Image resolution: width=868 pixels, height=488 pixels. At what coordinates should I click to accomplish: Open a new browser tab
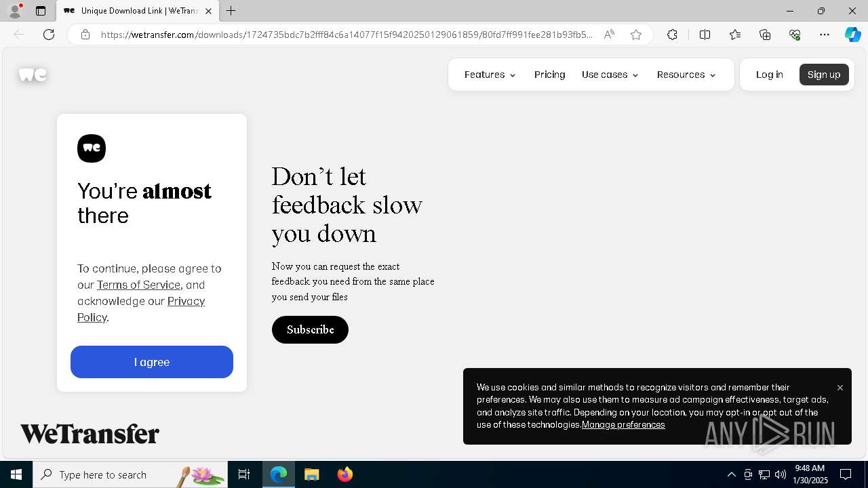(231, 11)
